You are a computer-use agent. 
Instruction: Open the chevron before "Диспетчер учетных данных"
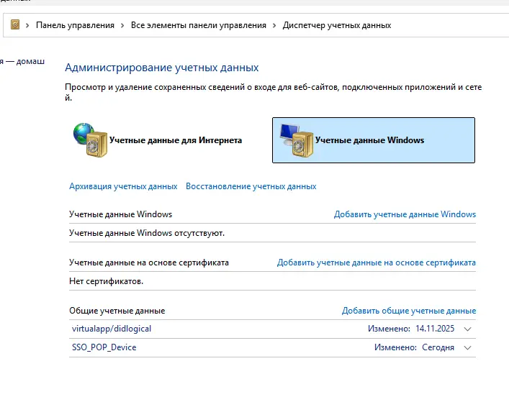tap(274, 25)
